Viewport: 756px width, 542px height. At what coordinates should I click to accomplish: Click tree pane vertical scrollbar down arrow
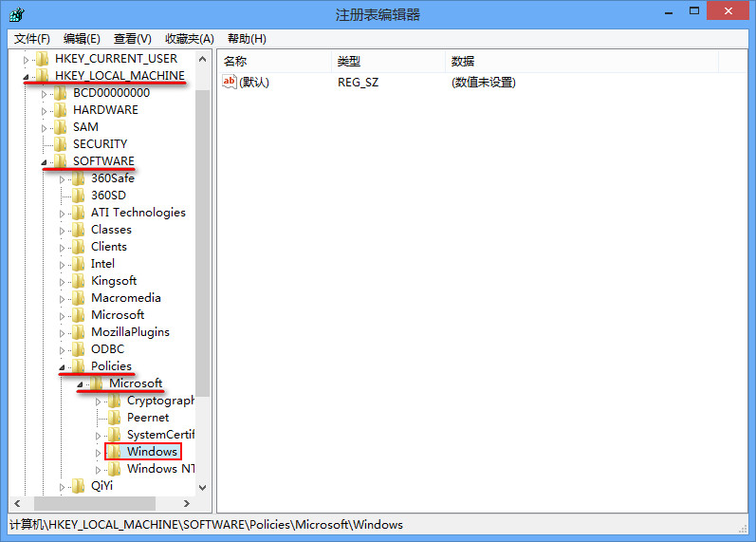[203, 486]
